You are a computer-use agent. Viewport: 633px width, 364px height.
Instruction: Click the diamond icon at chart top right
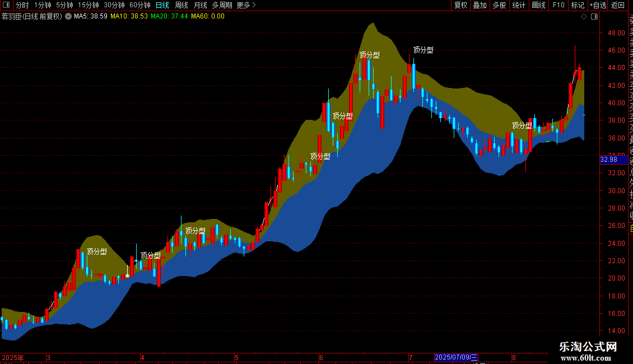pyautogui.click(x=584, y=17)
